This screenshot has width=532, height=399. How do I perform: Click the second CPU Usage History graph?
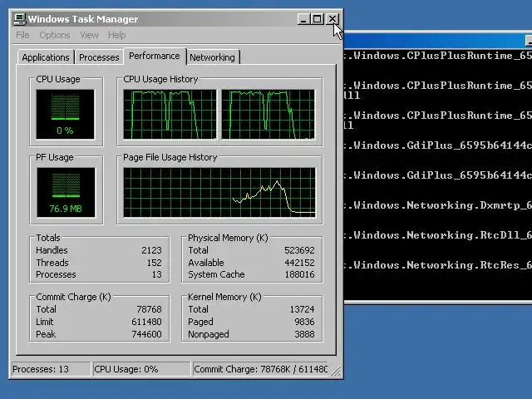click(268, 115)
